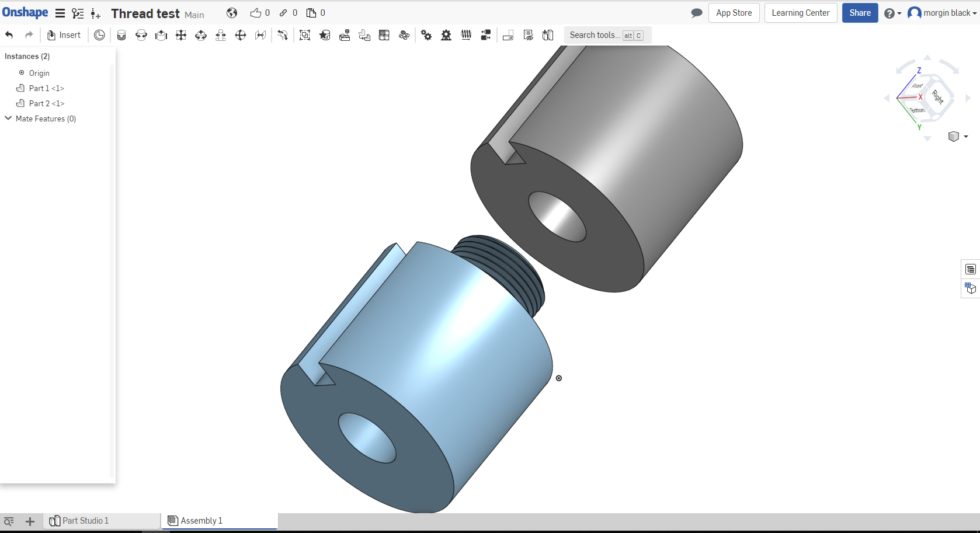Click the Thread test document title
The height and width of the screenshot is (533, 980).
pos(145,13)
